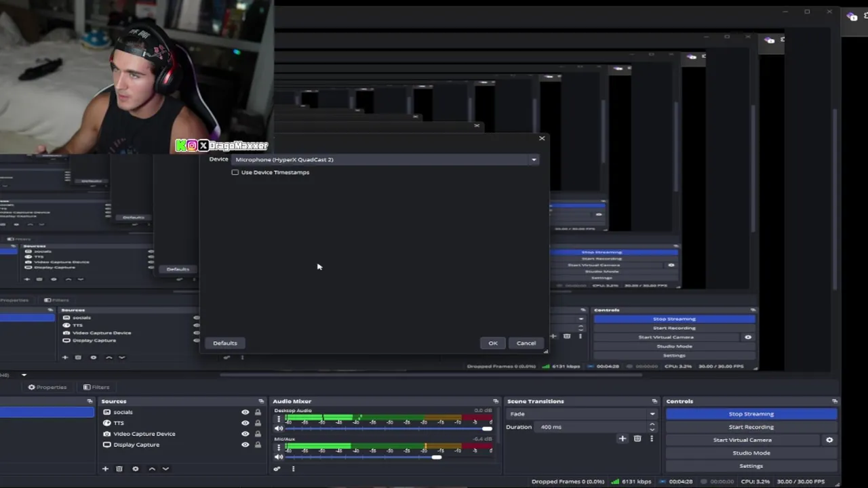The image size is (868, 488).
Task: Click the socials image source icon
Action: pos(106,412)
